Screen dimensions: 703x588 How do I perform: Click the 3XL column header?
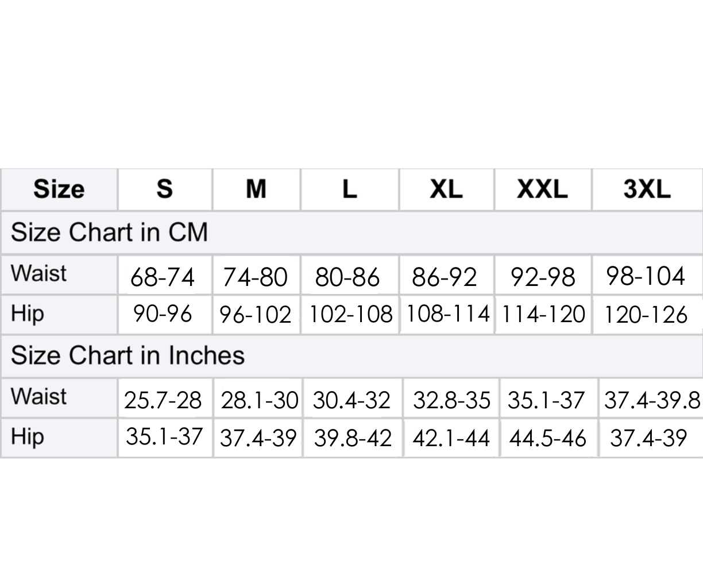pyautogui.click(x=647, y=189)
